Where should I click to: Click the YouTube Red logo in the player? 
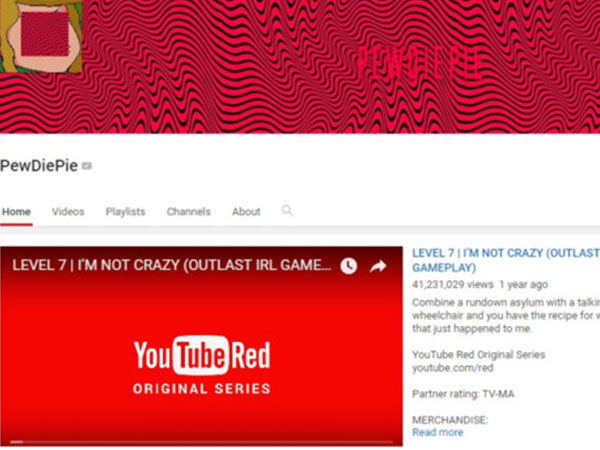pyautogui.click(x=203, y=354)
